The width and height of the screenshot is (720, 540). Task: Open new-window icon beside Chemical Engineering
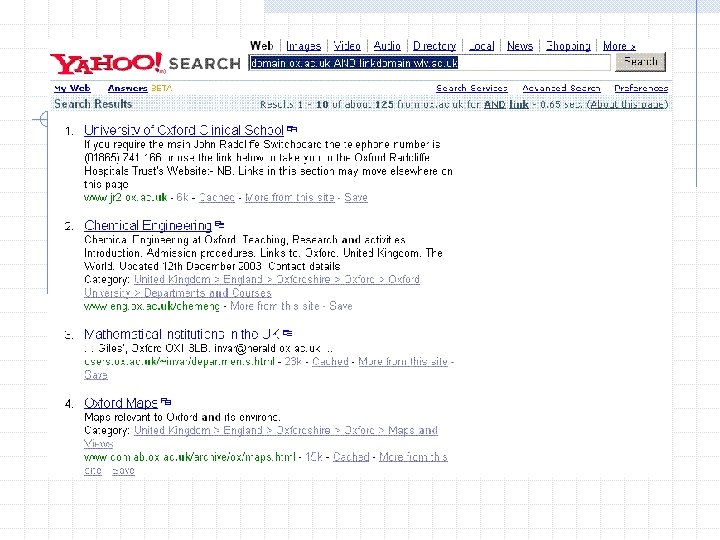coord(219,225)
